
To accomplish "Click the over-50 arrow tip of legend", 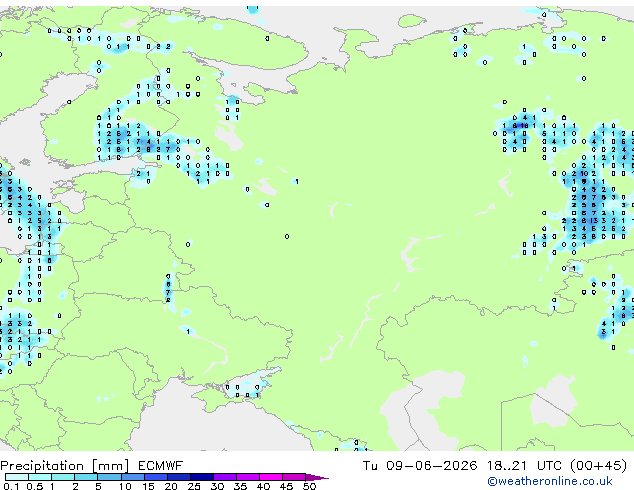I will pyautogui.click(x=317, y=477).
